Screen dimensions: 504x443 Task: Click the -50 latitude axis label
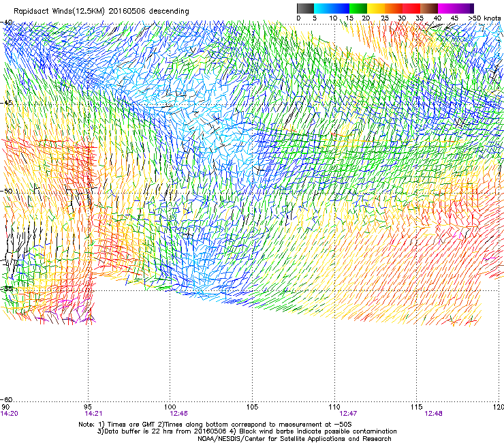tap(6, 191)
